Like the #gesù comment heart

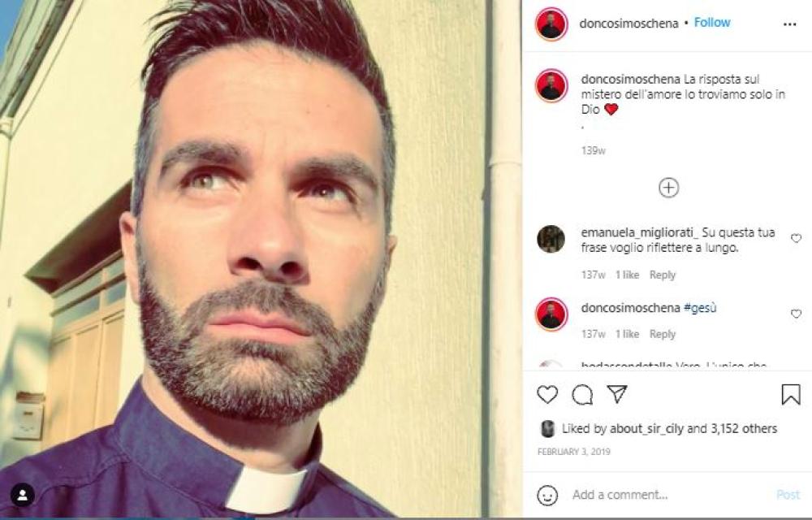(x=796, y=314)
